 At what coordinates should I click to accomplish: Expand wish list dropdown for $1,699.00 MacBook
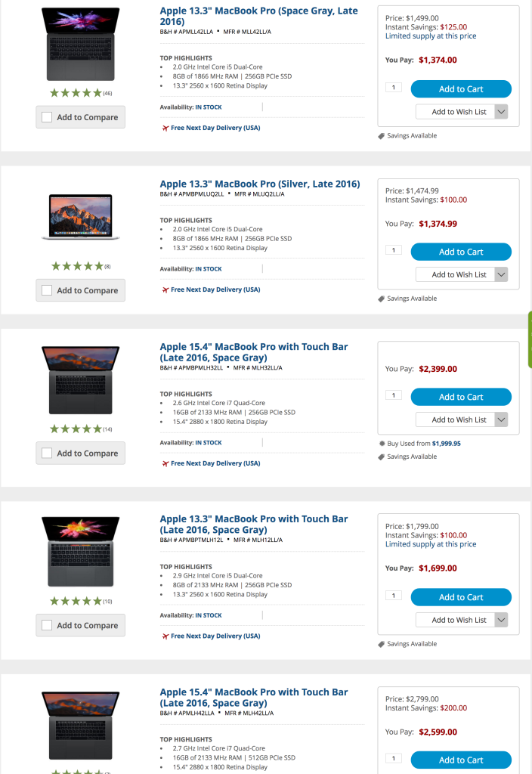pos(500,620)
